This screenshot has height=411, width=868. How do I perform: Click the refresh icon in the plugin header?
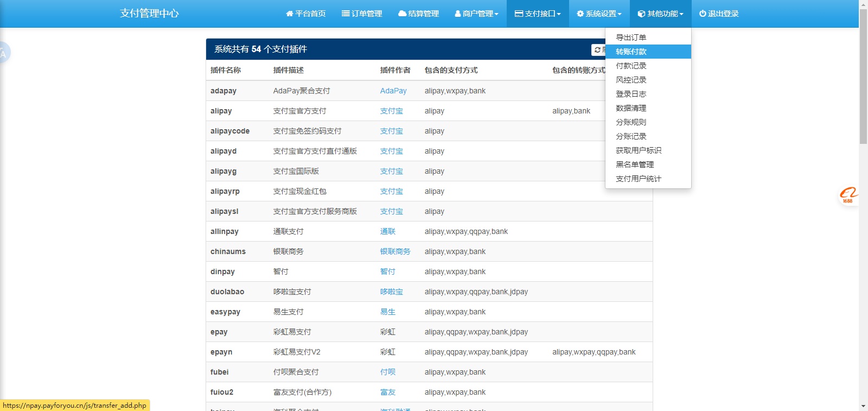[597, 49]
